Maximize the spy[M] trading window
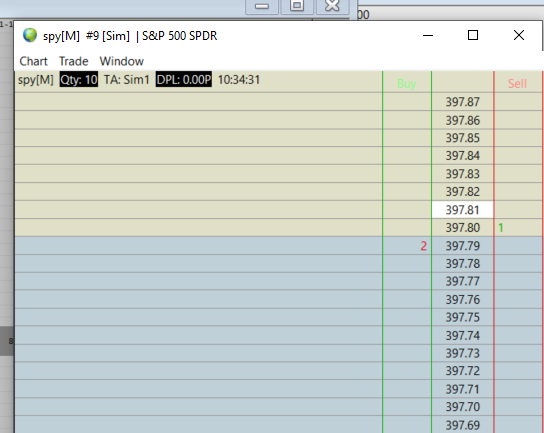The height and width of the screenshot is (433, 544). tap(473, 35)
